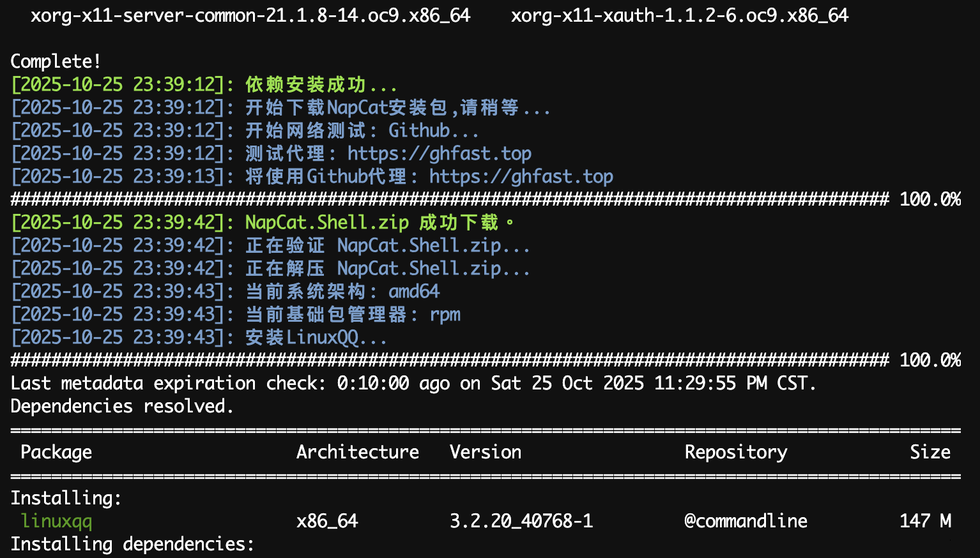Click the green "NapCat.Shell.zip 成功下载" text

[379, 223]
